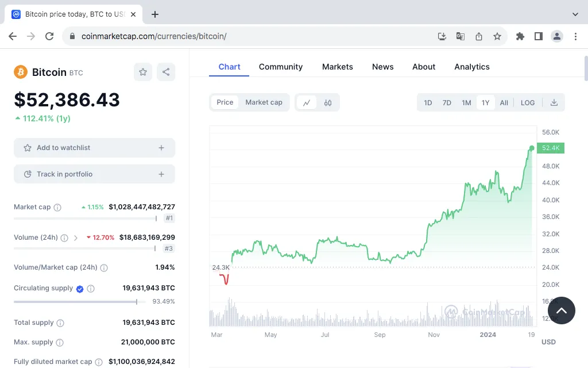
Task: Open the About tab
Action: pyautogui.click(x=424, y=67)
